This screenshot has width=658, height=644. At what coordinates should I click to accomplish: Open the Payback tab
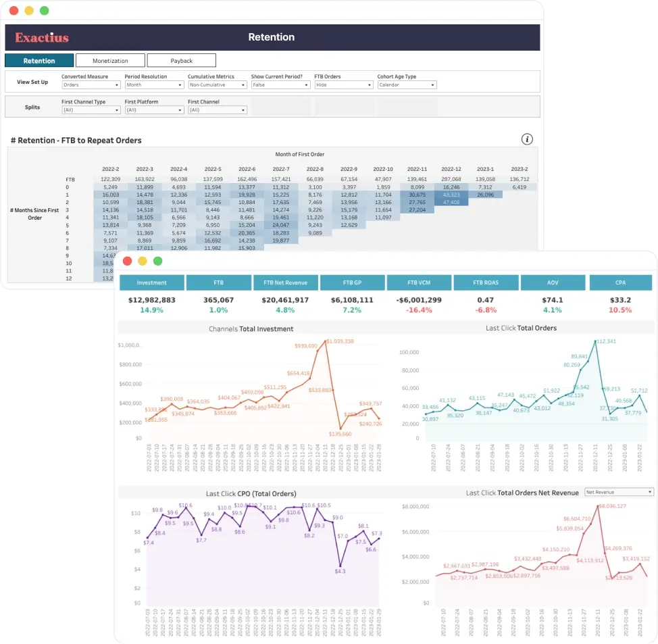(181, 61)
